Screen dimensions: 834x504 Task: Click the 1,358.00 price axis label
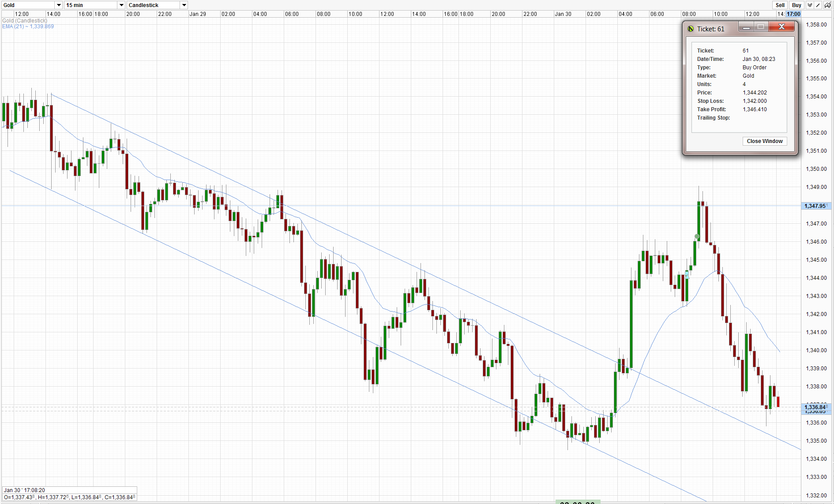point(816,25)
